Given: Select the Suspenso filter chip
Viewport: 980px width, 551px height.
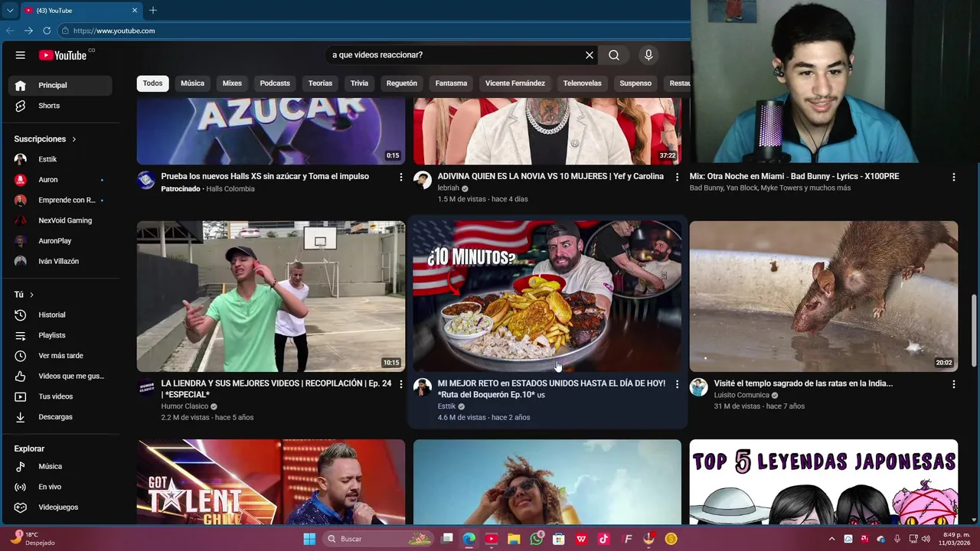Looking at the screenshot, I should pos(635,83).
